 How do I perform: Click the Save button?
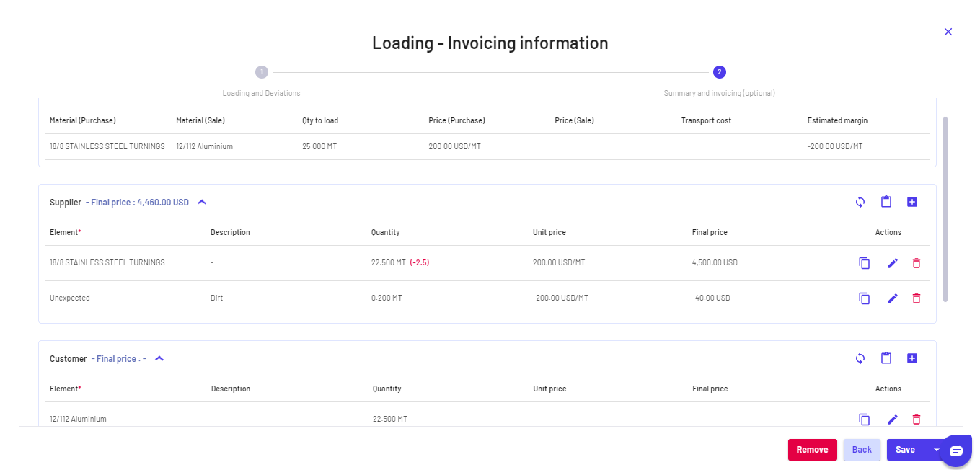point(905,450)
